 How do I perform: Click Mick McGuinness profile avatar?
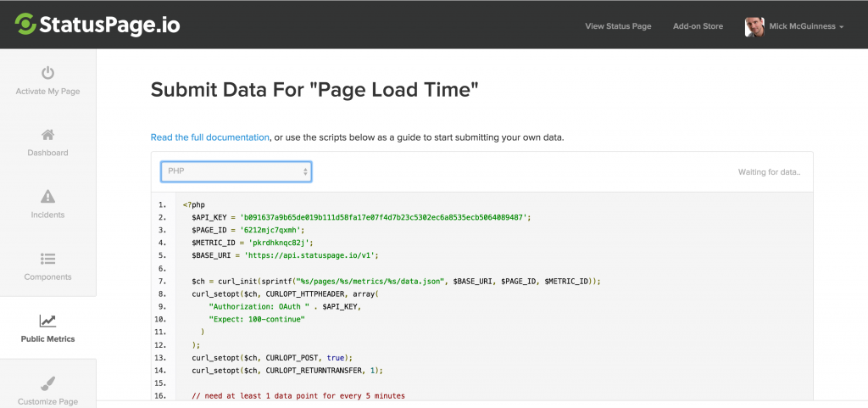pos(754,26)
